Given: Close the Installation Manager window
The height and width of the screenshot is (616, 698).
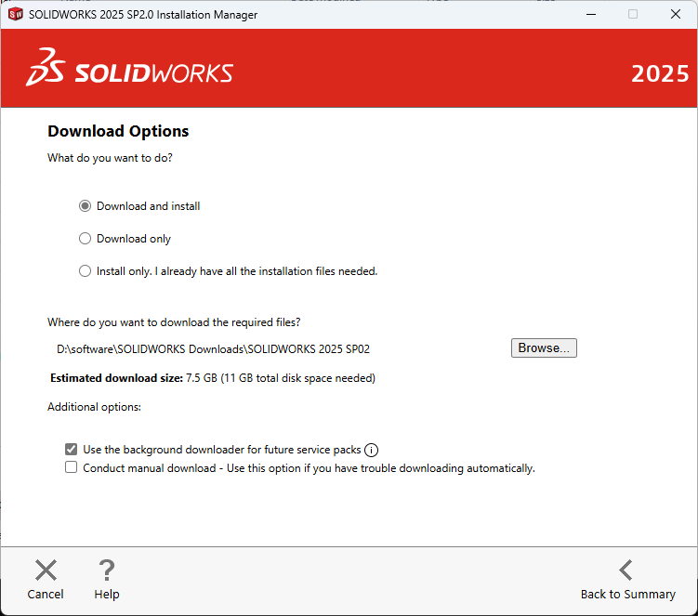Looking at the screenshot, I should coord(676,14).
